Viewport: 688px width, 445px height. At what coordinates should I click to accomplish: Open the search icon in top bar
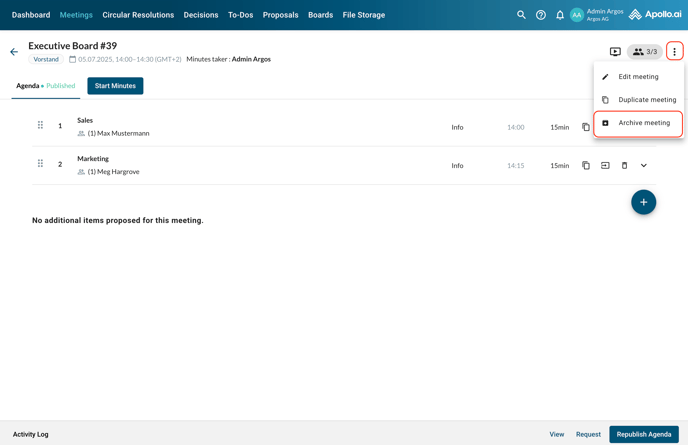(x=521, y=15)
